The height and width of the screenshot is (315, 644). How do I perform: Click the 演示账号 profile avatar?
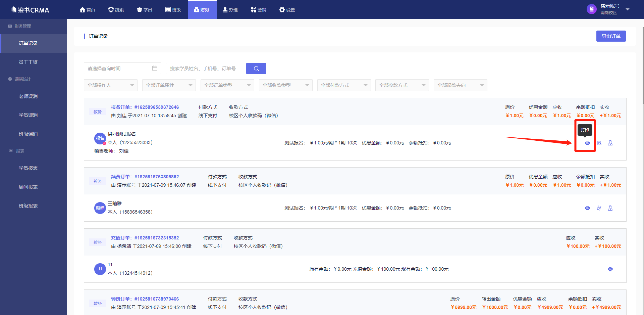pos(592,9)
